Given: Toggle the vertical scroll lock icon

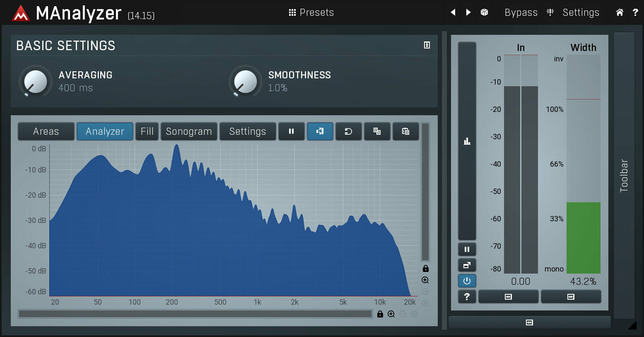Looking at the screenshot, I should [425, 269].
